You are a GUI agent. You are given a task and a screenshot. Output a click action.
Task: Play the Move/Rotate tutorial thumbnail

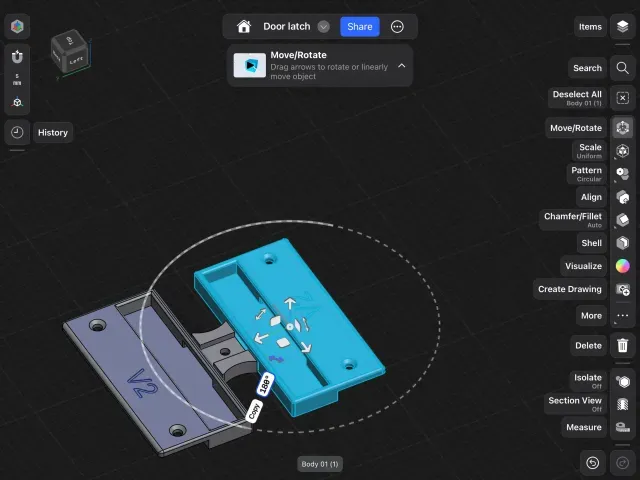249,65
